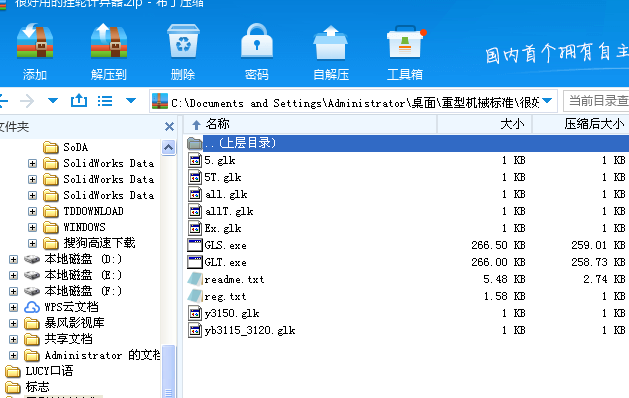This screenshot has width=629, height=398.
Task: Click the list view mode icon
Action: coord(105,101)
